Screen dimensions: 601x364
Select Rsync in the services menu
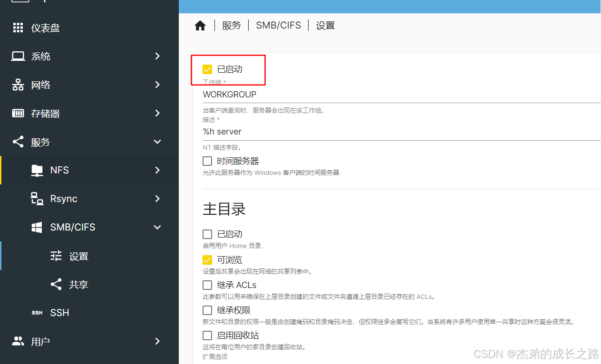(89, 199)
